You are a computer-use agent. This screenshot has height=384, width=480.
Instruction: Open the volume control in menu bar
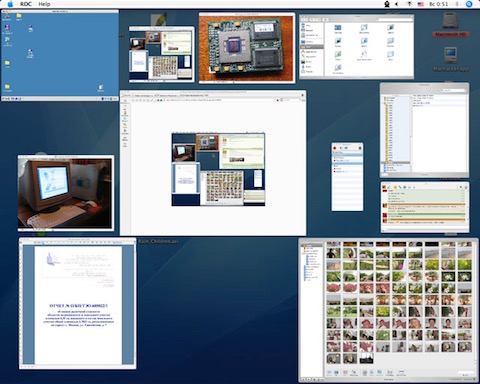tap(396, 4)
